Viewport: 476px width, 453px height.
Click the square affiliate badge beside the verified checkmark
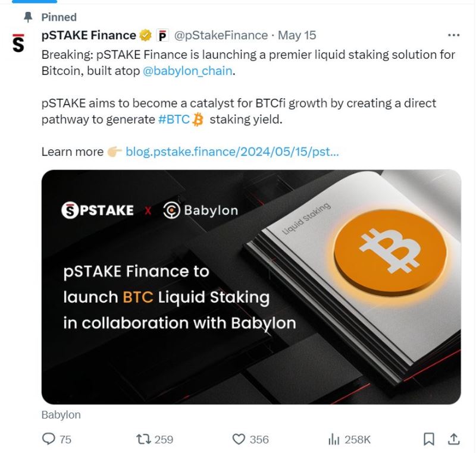pyautogui.click(x=162, y=35)
